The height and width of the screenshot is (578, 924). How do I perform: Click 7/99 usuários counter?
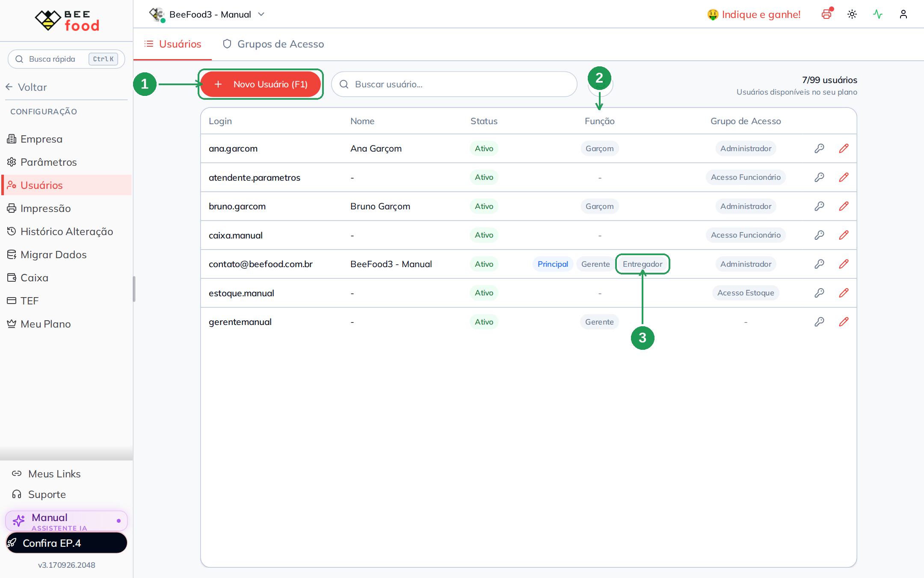click(x=829, y=80)
